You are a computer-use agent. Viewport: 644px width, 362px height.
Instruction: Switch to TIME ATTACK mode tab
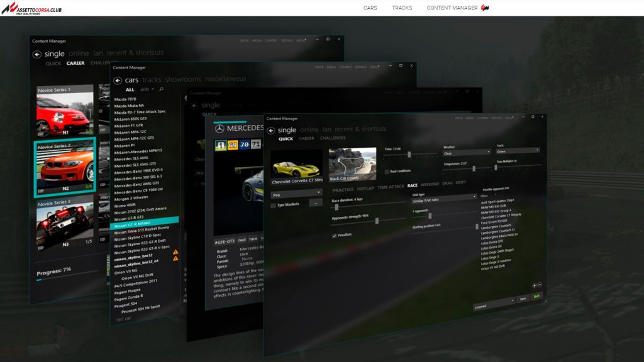(391, 187)
